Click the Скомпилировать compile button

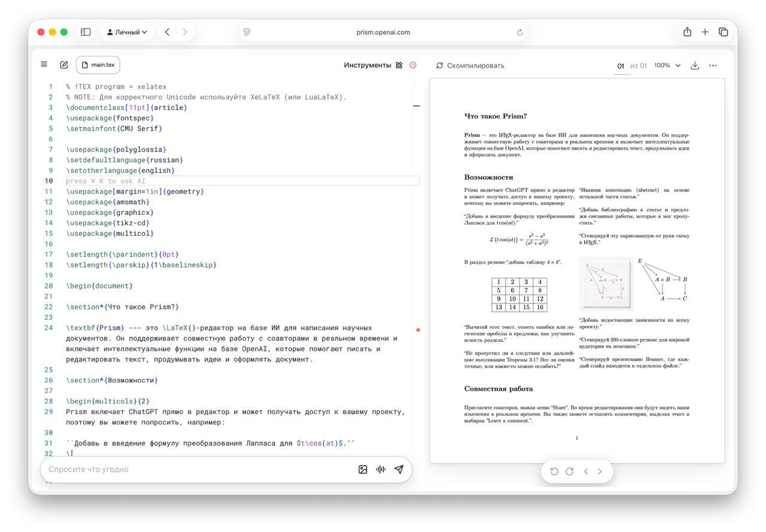pos(470,65)
